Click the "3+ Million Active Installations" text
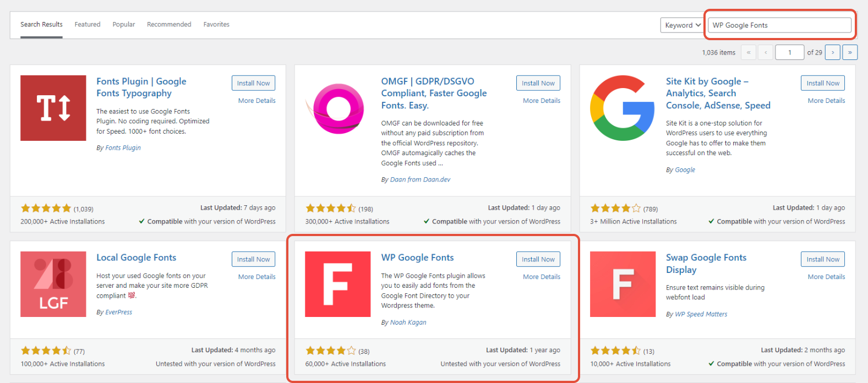The width and height of the screenshot is (868, 383). click(x=634, y=221)
